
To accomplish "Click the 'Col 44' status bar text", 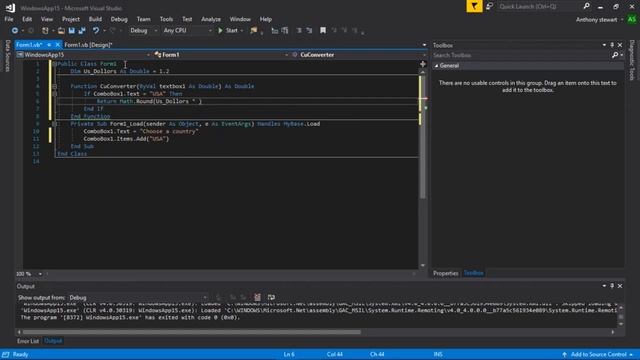I will pyautogui.click(x=334, y=354).
